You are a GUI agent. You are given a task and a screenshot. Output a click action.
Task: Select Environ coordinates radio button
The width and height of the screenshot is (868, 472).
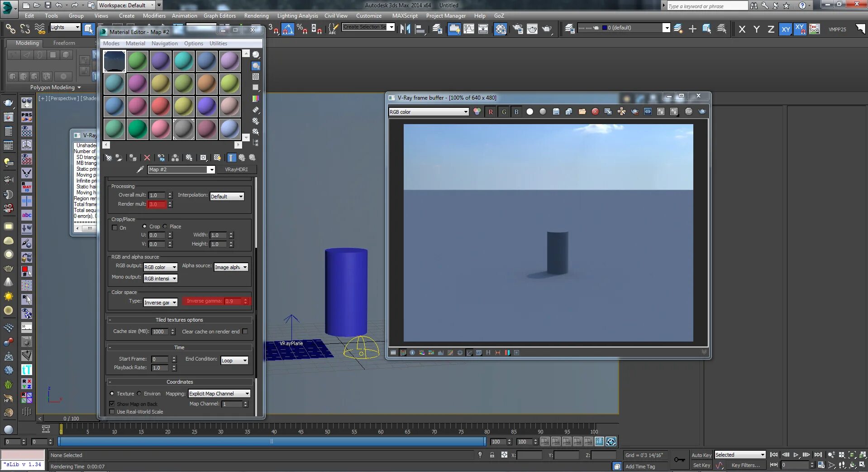(x=139, y=394)
